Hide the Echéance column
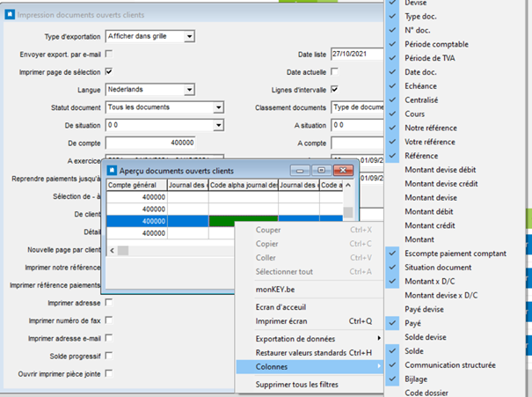 click(455, 86)
